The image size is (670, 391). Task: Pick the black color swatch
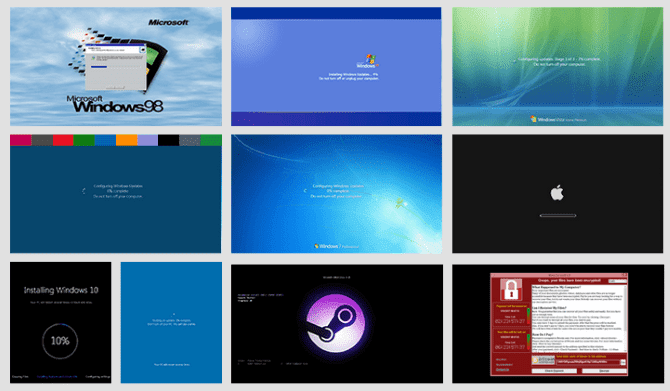(x=169, y=140)
